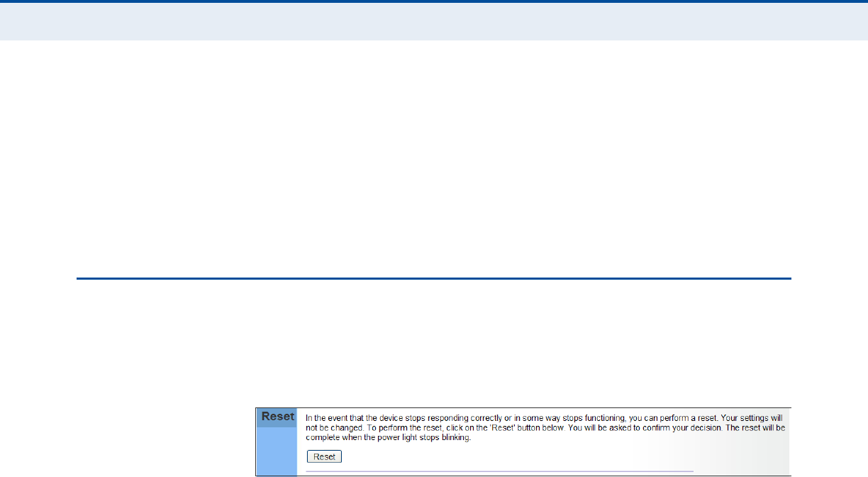This screenshot has width=868, height=477.
Task: Click the text 'In the event that the device stops responding'
Action: pyautogui.click(x=383, y=419)
